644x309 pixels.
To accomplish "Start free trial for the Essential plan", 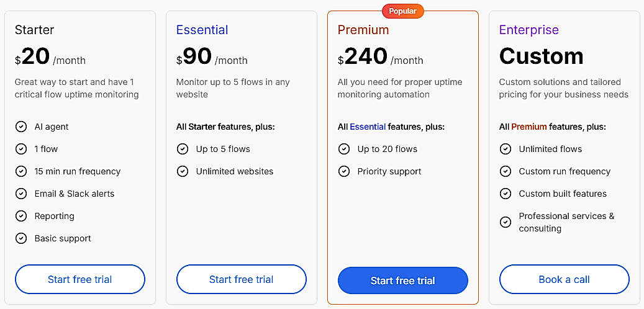I will tap(242, 279).
